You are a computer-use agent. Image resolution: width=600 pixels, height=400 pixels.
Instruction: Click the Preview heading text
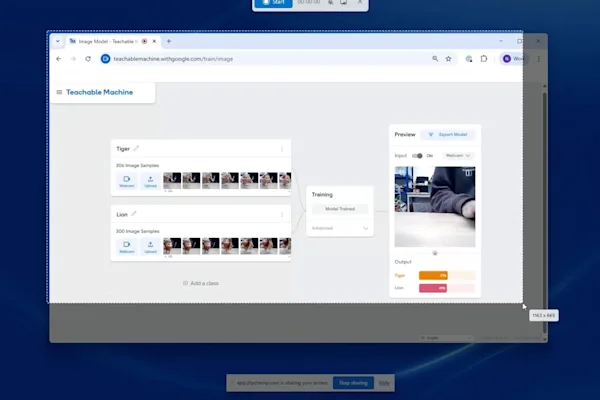point(405,135)
